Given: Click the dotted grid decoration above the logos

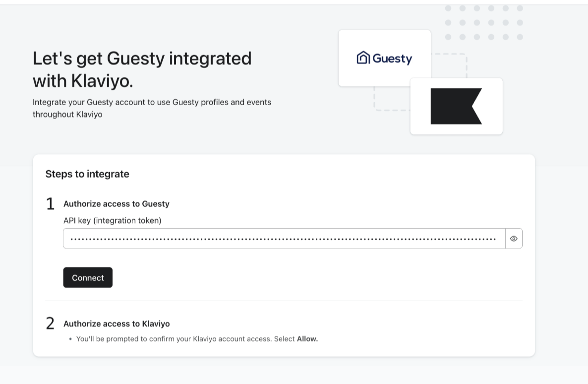Looking at the screenshot, I should (x=484, y=23).
